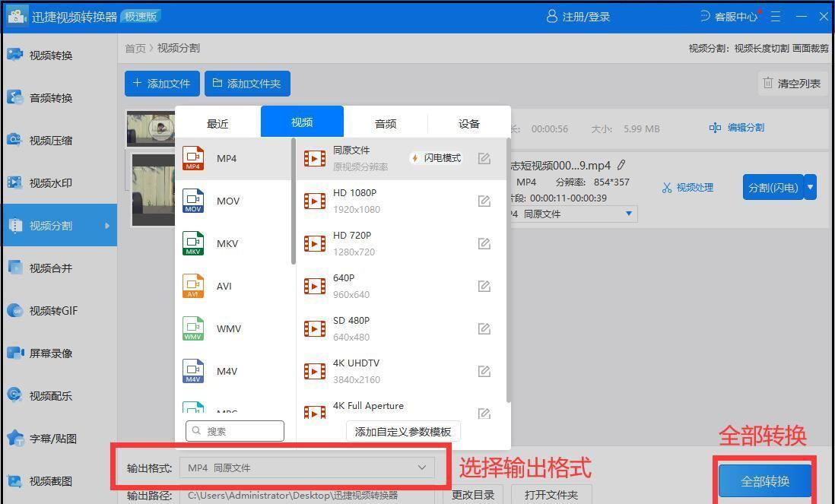This screenshot has height=504, width=835.
Task: Expand the 输出格式 dropdown
Action: click(x=307, y=468)
